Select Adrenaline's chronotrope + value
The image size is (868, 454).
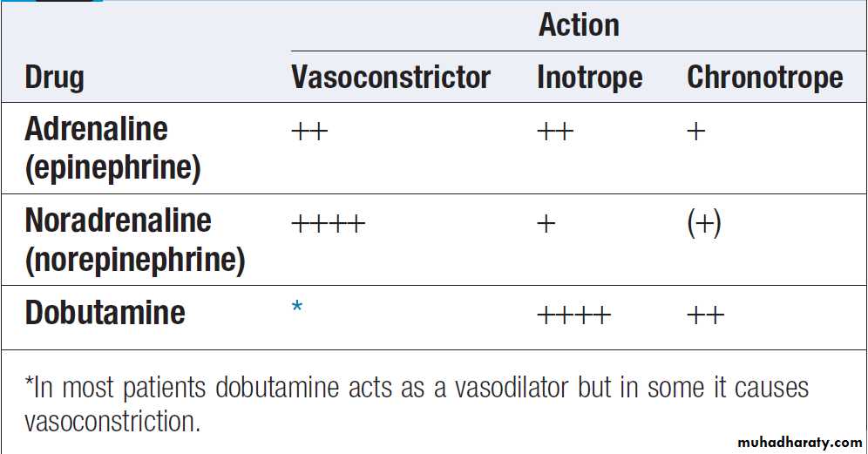(x=695, y=132)
